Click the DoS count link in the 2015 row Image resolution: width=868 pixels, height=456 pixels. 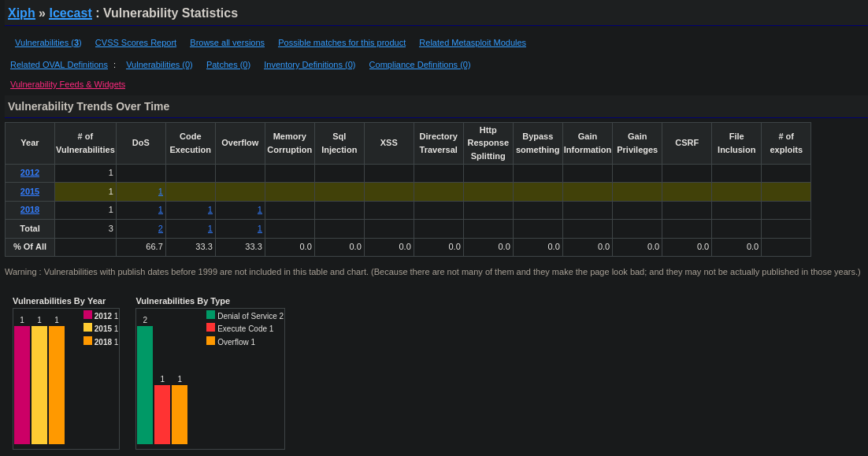click(x=161, y=191)
